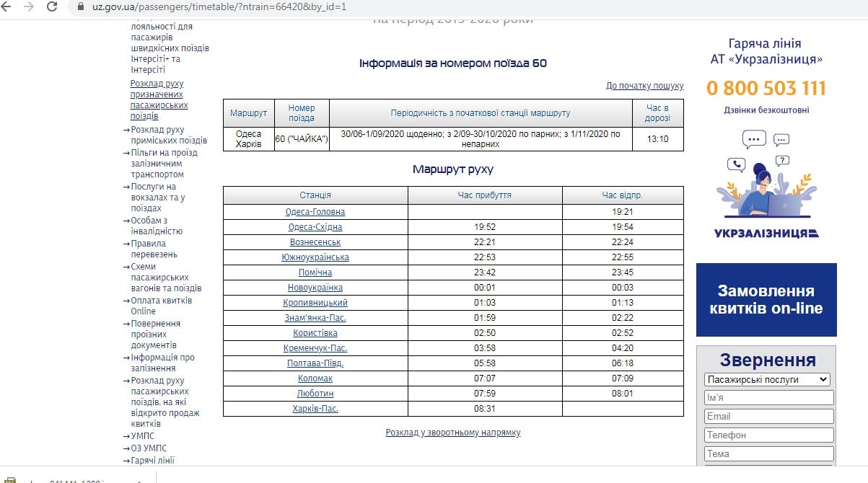Focus the Email input field
The image size is (868, 483).
click(x=769, y=417)
